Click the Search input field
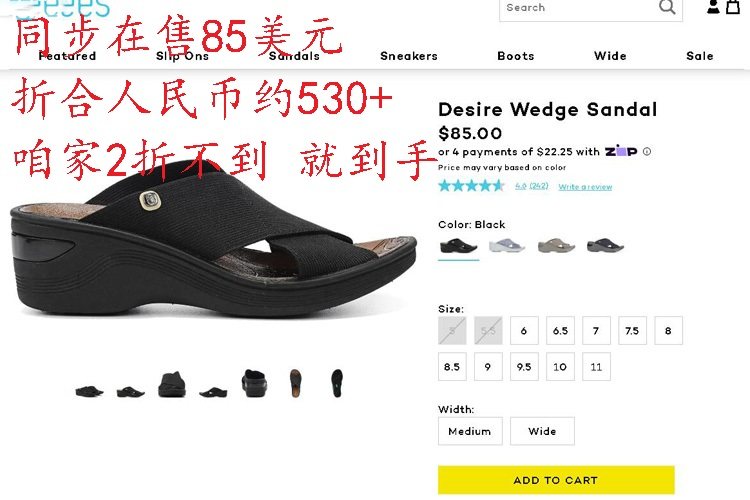The image size is (750, 500). click(579, 8)
